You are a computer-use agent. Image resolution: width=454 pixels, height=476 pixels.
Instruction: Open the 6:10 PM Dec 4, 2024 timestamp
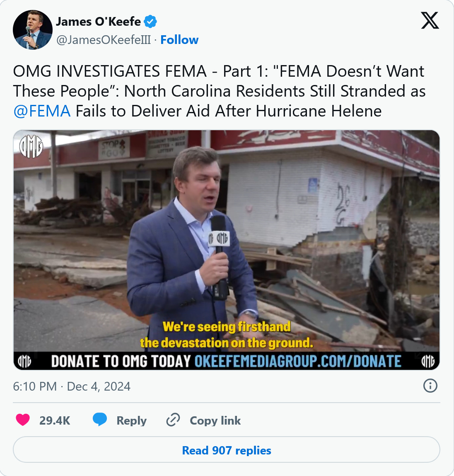[72, 386]
